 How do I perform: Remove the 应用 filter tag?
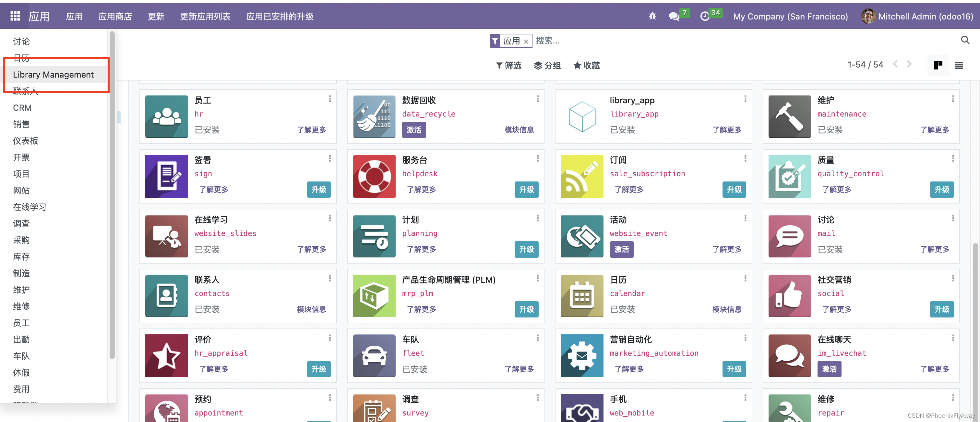point(526,42)
